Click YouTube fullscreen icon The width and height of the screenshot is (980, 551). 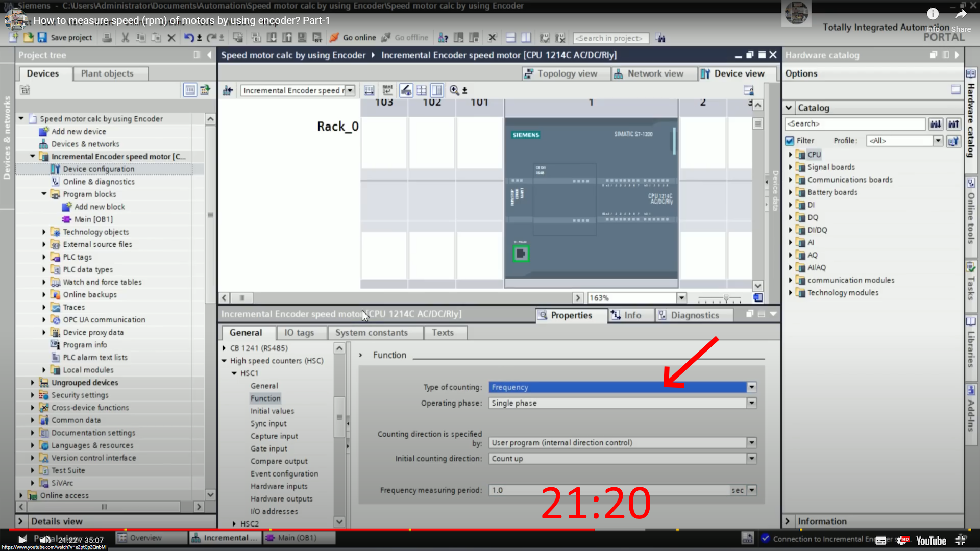(961, 540)
